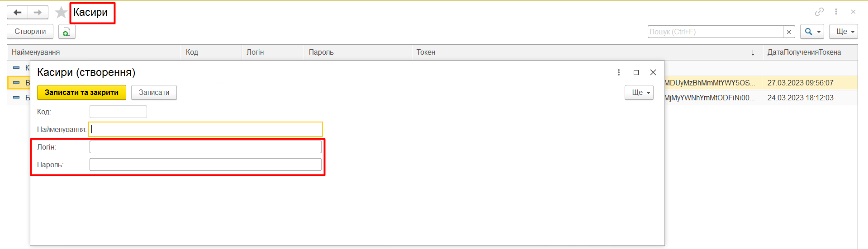Open main window three-dot menu
The height and width of the screenshot is (249, 868).
(x=836, y=12)
